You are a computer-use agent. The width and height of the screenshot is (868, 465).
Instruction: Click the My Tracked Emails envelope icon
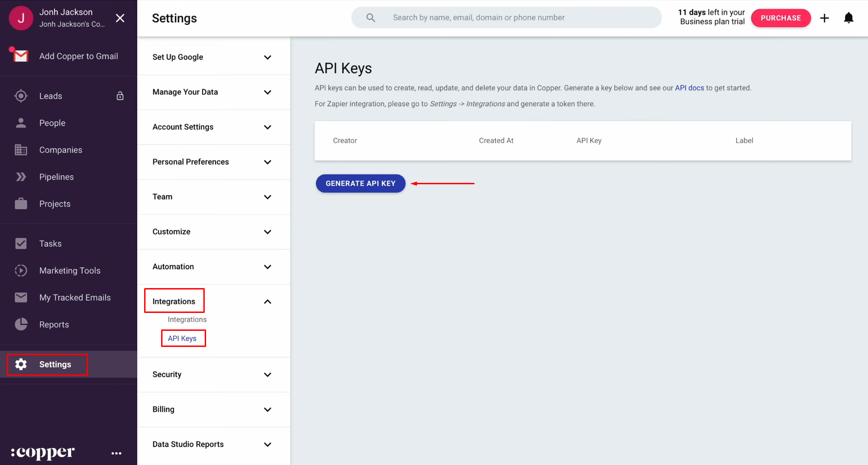click(x=21, y=297)
